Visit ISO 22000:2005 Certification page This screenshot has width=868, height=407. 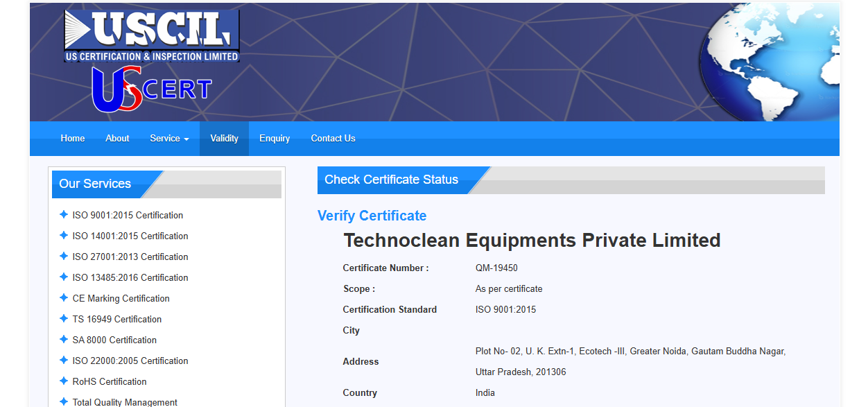(130, 361)
